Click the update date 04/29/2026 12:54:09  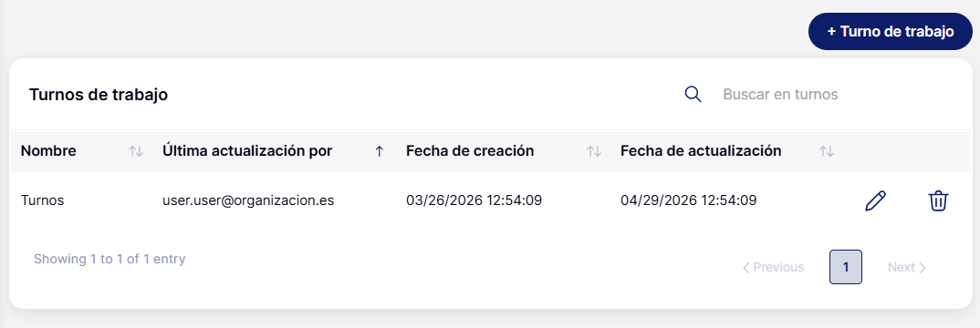[x=689, y=200]
